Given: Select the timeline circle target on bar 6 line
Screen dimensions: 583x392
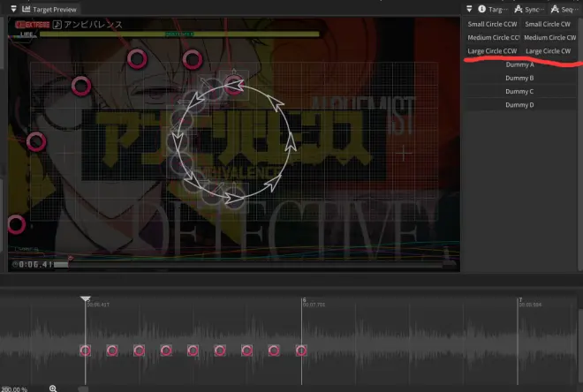Looking at the screenshot, I should 301,351.
